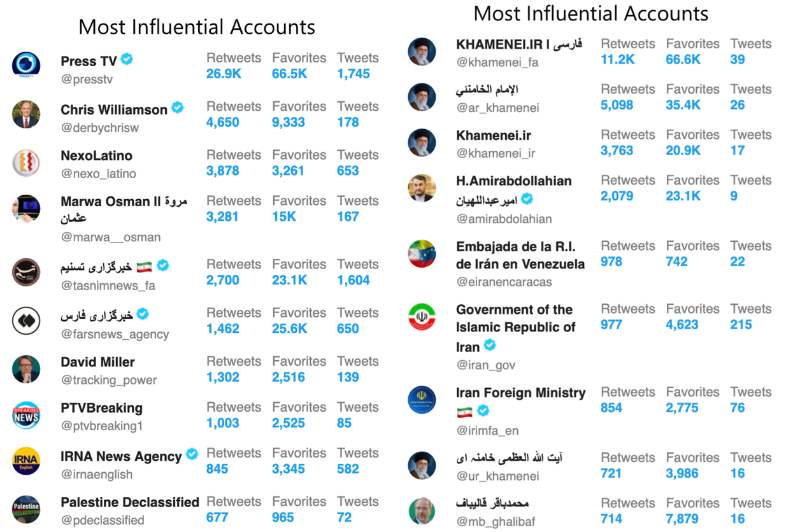Viewport: 793px width, 532px height.
Task: Open Chris Williamson's profile picture
Action: (x=26, y=115)
